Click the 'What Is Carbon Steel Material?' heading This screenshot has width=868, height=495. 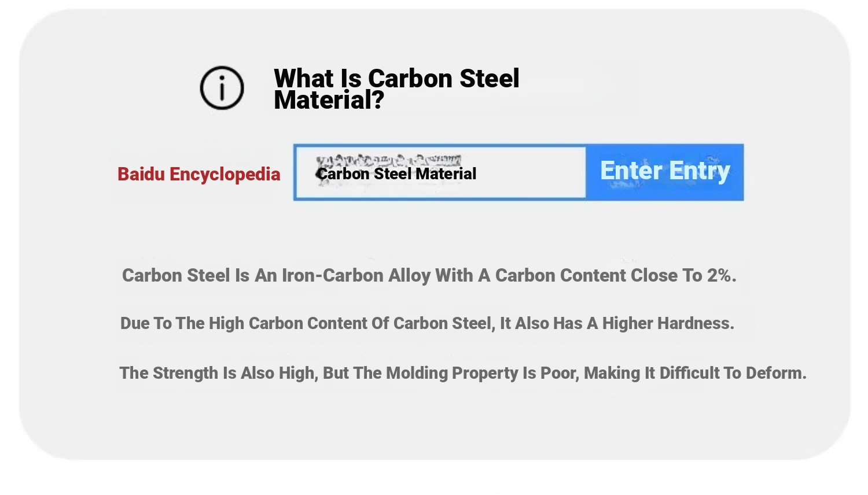pos(396,88)
